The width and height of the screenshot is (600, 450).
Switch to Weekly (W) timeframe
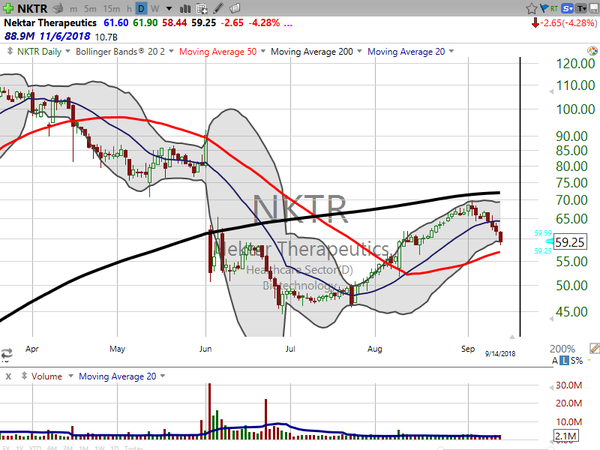(x=156, y=11)
